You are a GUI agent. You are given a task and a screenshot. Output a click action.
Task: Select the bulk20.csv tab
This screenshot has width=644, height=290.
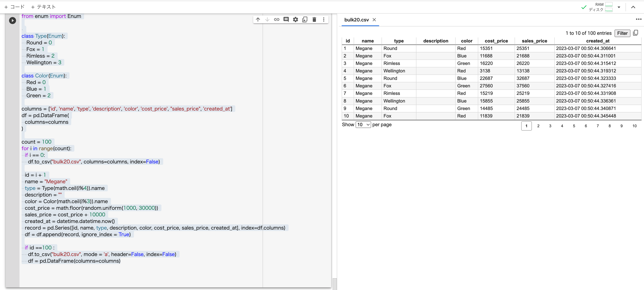pyautogui.click(x=356, y=20)
